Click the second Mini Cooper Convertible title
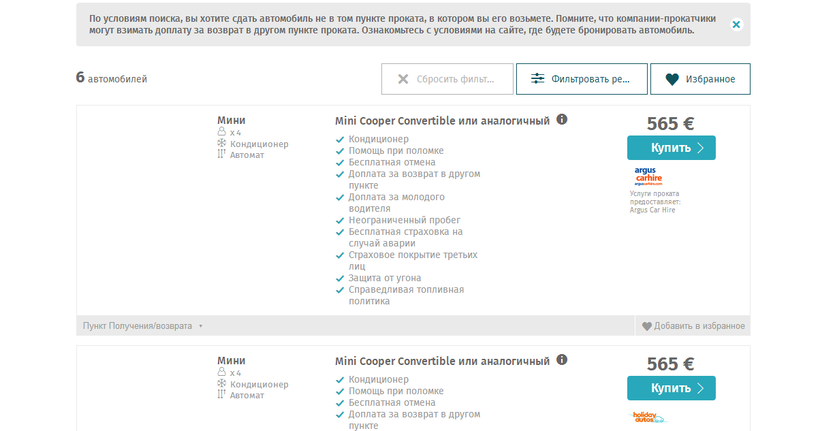 442,361
